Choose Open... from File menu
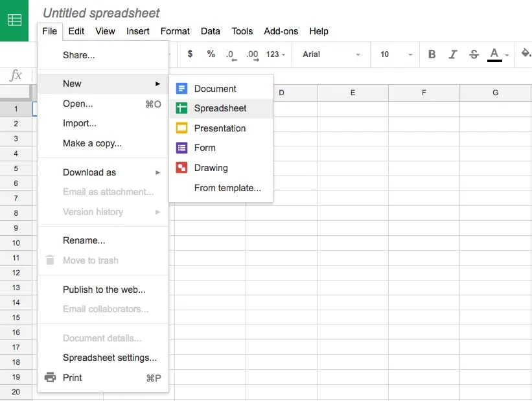 [103, 104]
